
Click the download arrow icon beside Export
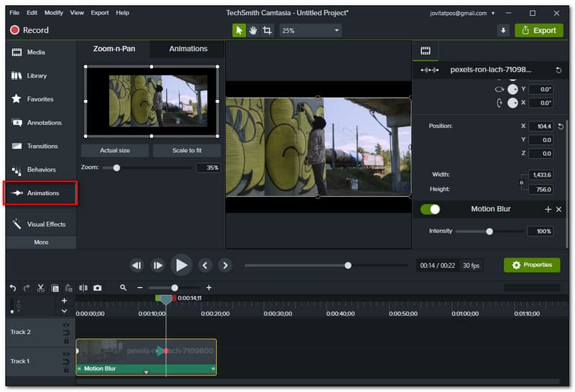click(503, 30)
